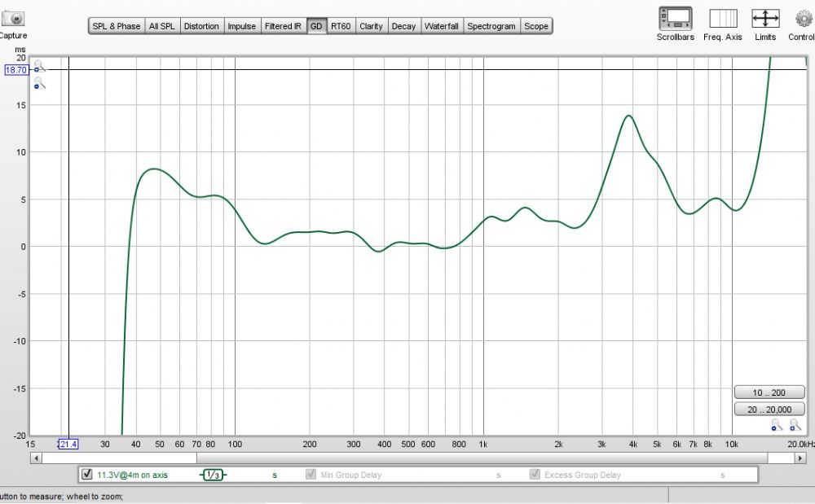This screenshot has width=815, height=504.
Task: Click the upper vertical zoom magnifier icon
Action: point(40,68)
